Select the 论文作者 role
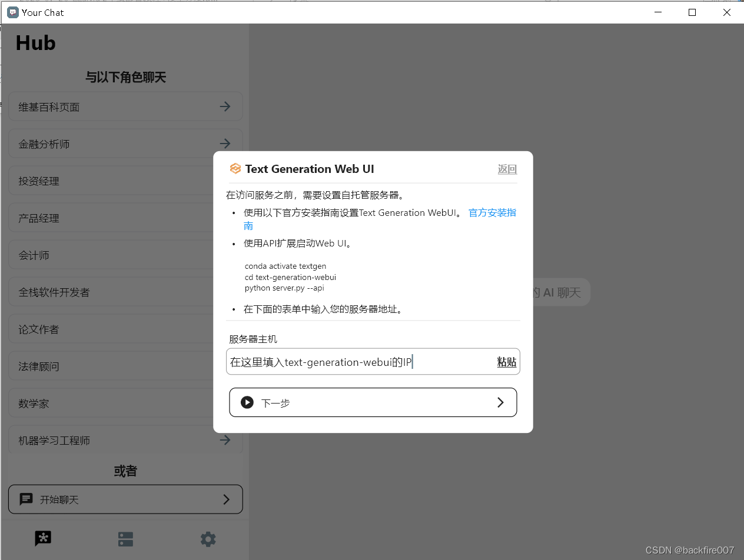 pos(125,329)
